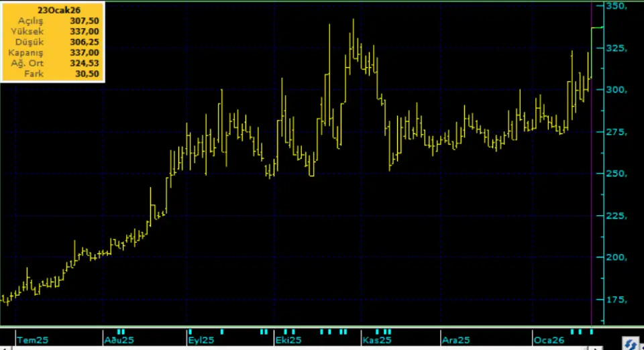Screen dimensions: 644x350
Task: Click the Eki25 label on time axis
Action: (x=286, y=340)
